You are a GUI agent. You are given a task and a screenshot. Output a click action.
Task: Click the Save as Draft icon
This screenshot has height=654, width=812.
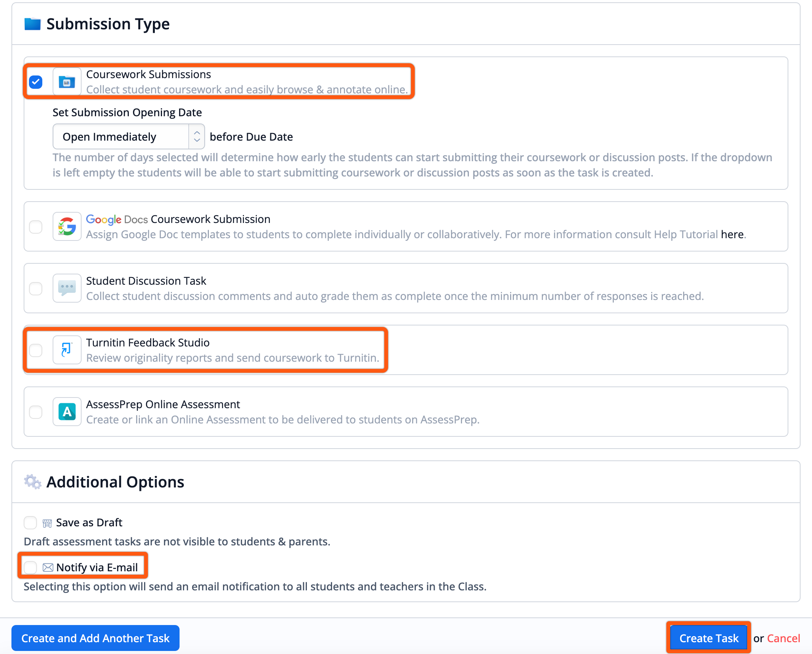(x=47, y=523)
